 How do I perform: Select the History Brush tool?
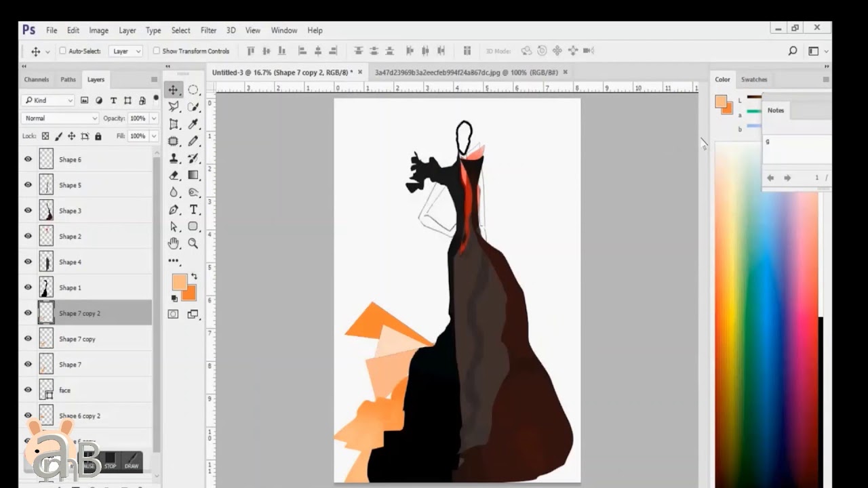coord(193,158)
